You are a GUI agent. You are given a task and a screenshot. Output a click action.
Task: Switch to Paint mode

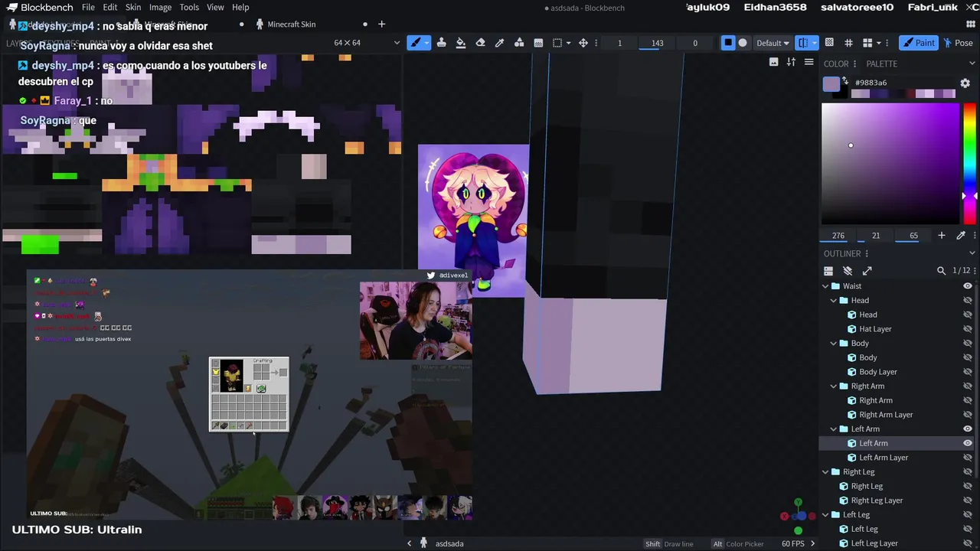coord(917,43)
